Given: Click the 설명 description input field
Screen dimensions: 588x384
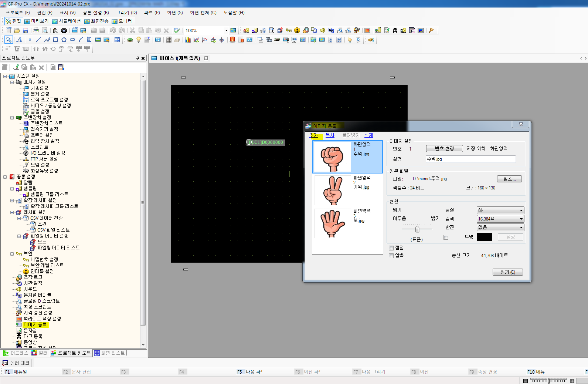Looking at the screenshot, I should point(470,159).
